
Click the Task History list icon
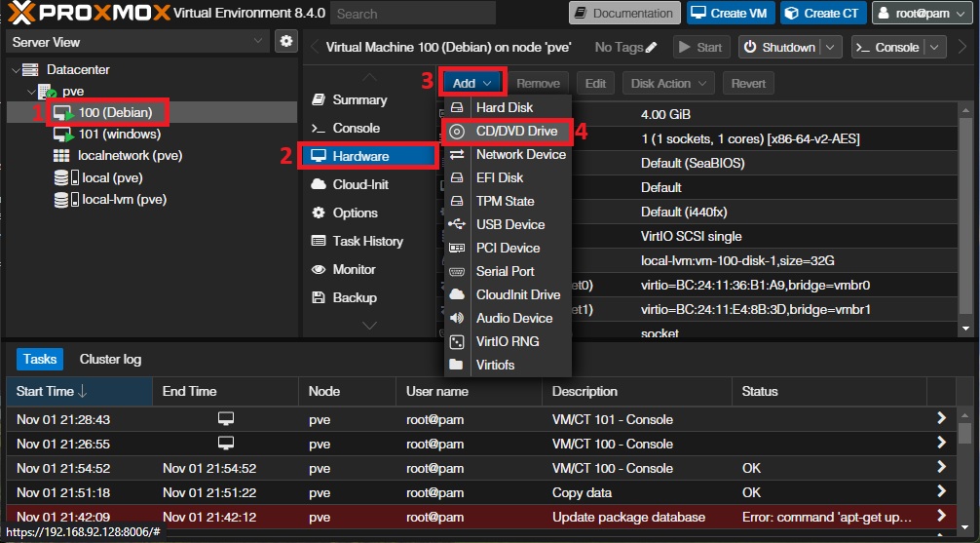coord(319,241)
